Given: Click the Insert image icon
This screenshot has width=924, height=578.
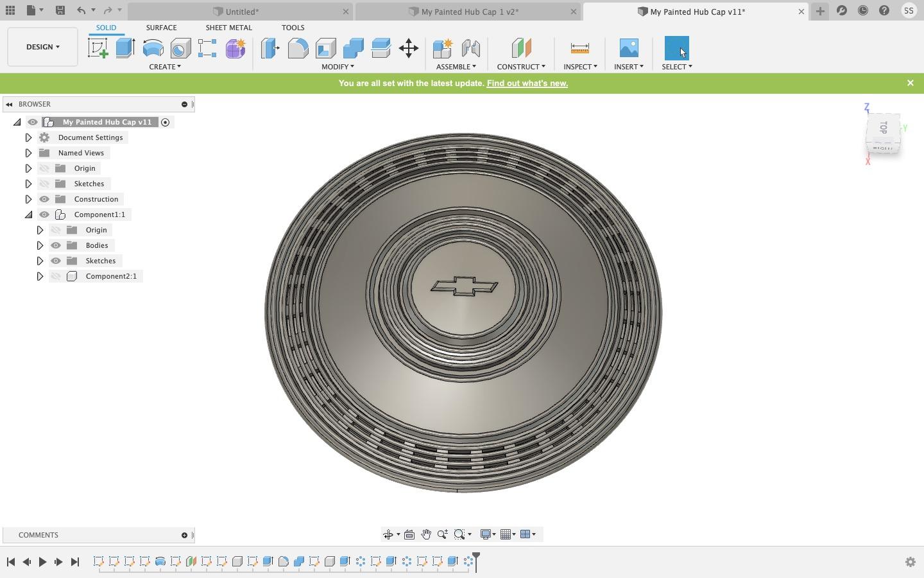Looking at the screenshot, I should [x=629, y=48].
